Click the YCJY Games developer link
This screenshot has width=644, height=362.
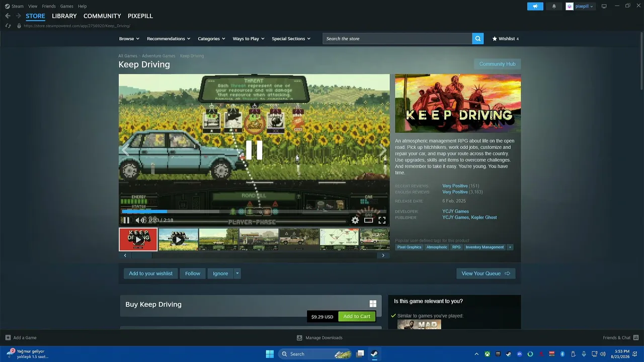(x=455, y=212)
